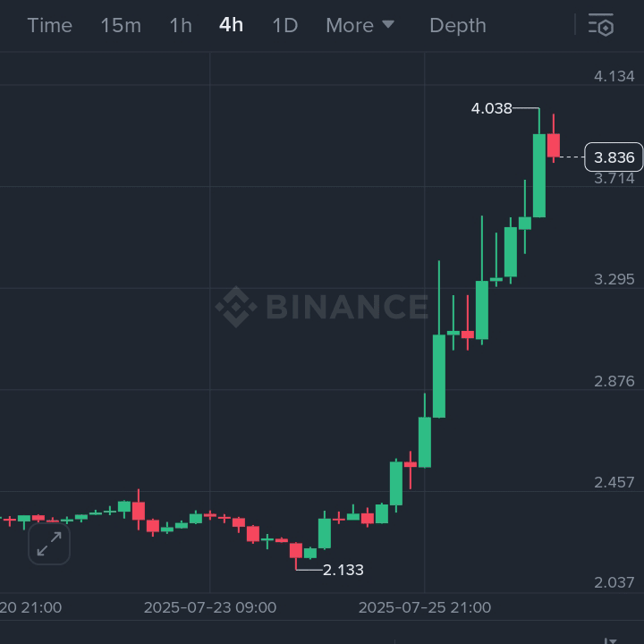Select the 4h interval

(231, 25)
